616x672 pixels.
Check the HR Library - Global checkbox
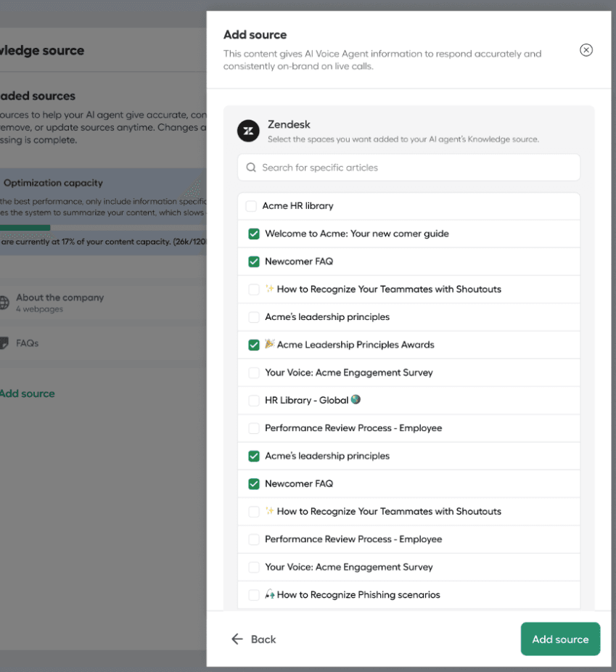(x=254, y=401)
